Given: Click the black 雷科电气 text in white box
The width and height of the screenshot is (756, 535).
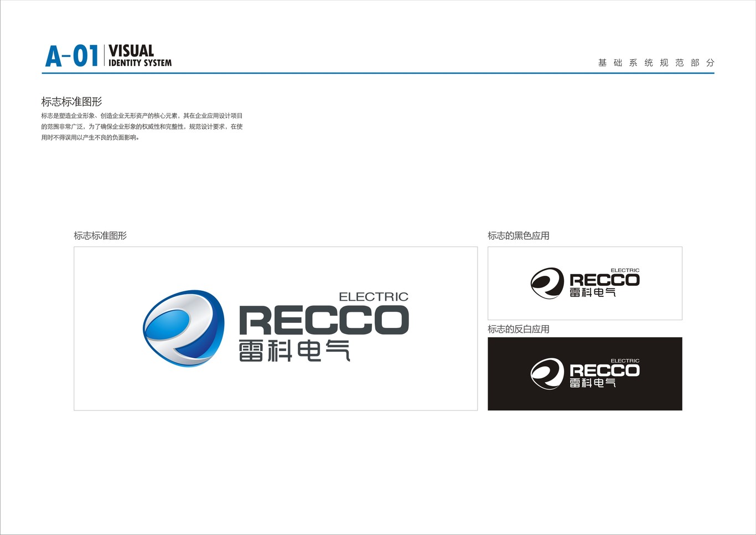Looking at the screenshot, I should tap(593, 292).
